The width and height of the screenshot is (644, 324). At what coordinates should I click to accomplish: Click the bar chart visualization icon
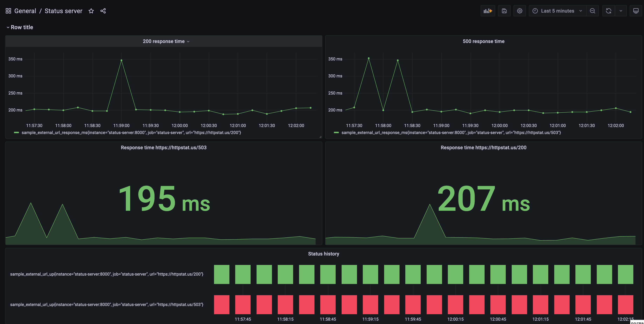(x=488, y=10)
